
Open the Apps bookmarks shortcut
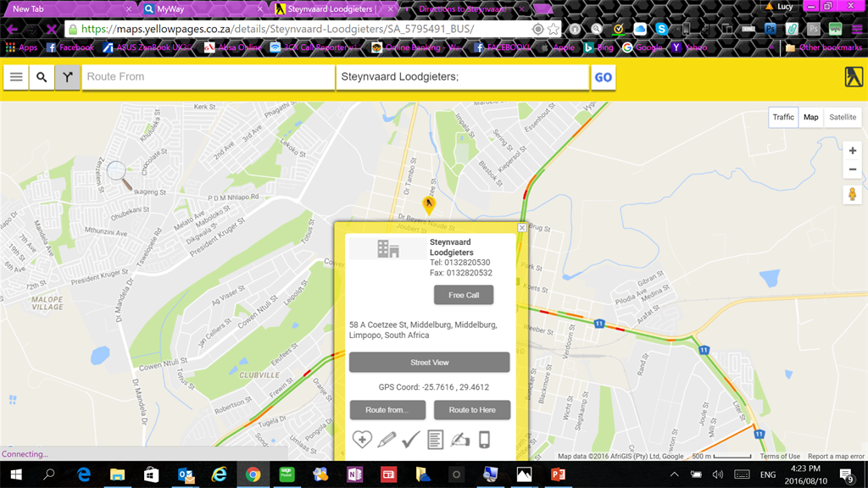coord(21,47)
